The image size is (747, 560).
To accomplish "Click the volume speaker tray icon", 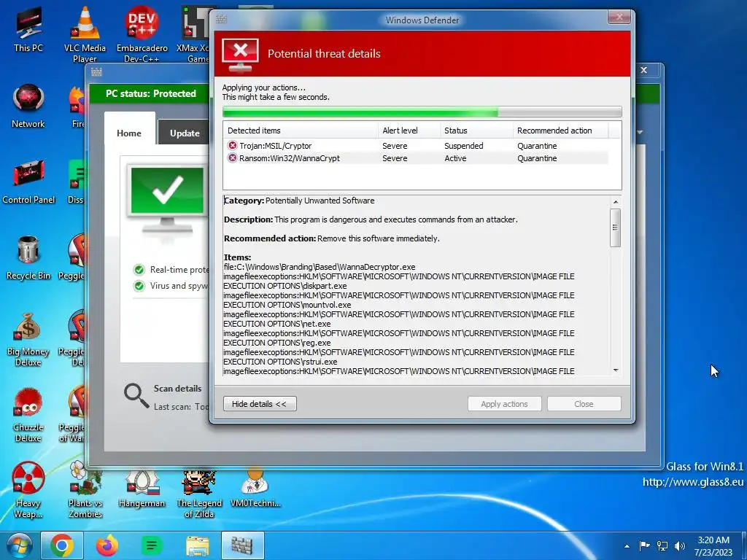I will (680, 545).
